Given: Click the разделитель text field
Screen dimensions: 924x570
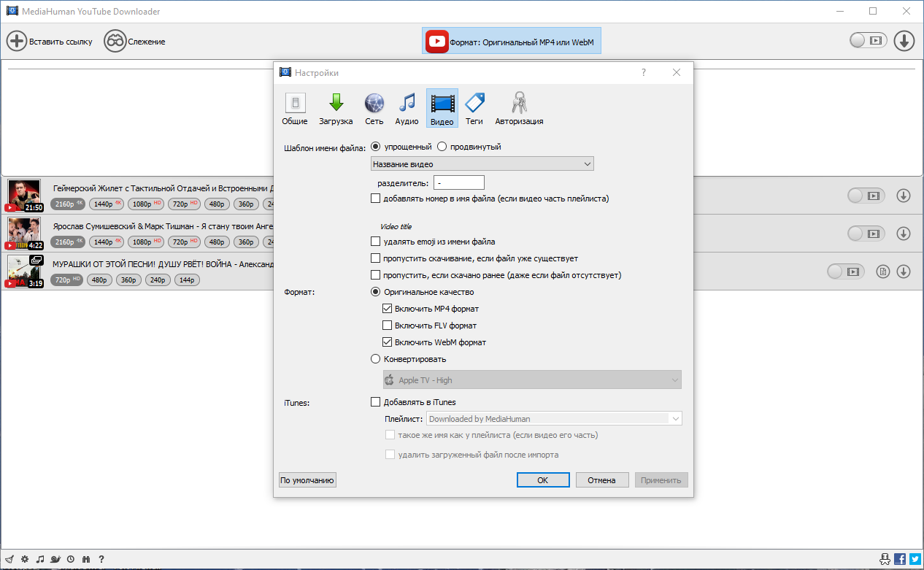Looking at the screenshot, I should coord(459,183).
